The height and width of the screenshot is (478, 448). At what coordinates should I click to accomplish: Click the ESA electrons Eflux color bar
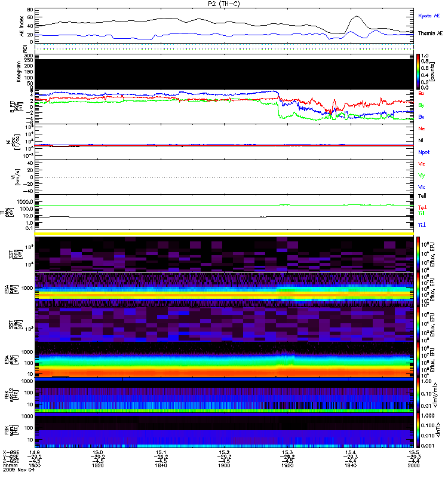[418, 360]
